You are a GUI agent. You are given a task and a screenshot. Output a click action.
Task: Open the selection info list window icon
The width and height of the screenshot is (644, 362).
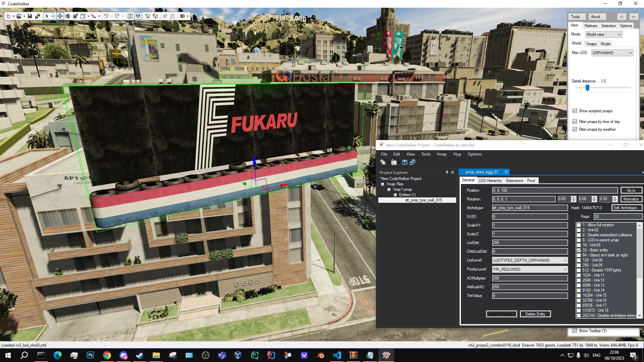pyautogui.click(x=130, y=16)
